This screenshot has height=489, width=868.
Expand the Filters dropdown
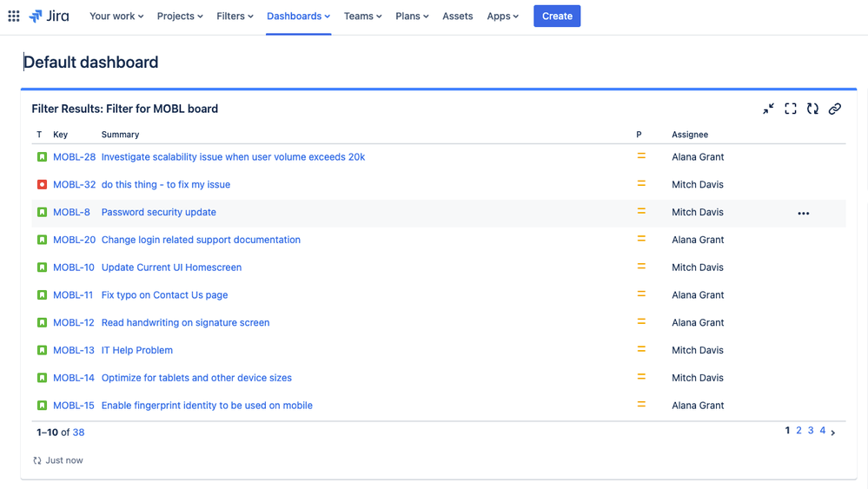click(235, 16)
